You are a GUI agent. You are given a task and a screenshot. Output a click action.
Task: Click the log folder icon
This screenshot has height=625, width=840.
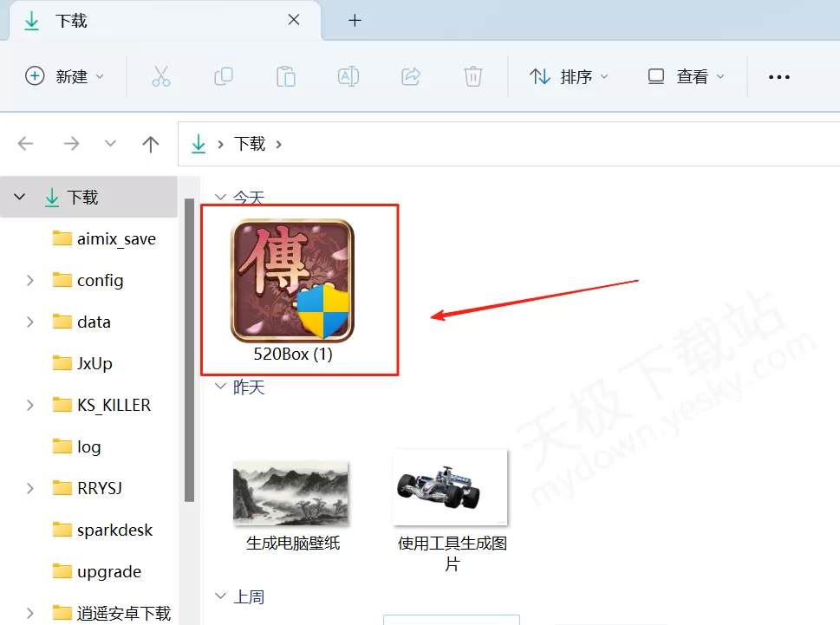(x=62, y=446)
